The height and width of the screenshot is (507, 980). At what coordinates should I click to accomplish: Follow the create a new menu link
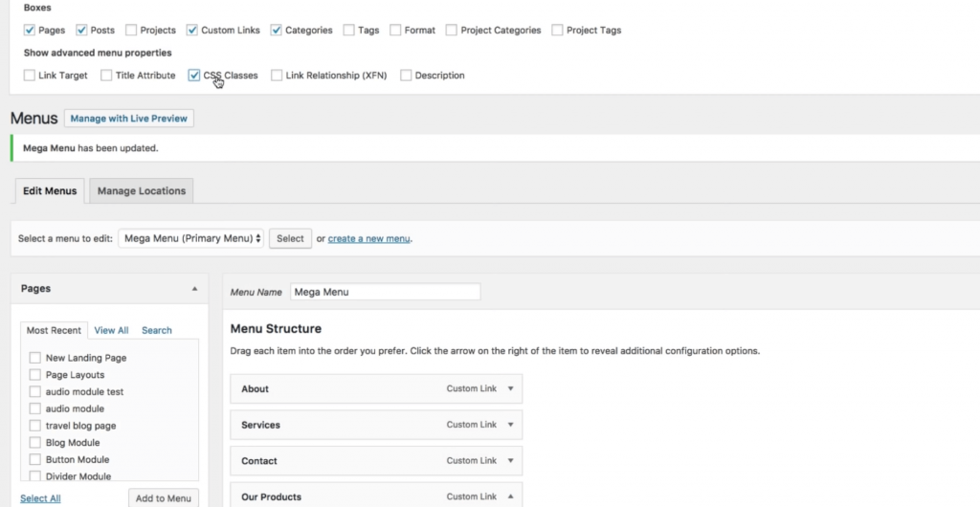[369, 238]
